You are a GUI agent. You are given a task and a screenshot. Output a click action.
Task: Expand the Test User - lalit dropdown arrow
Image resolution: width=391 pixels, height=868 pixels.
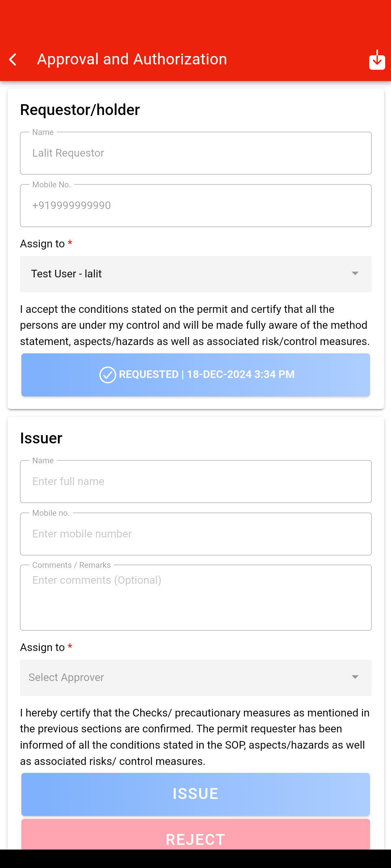[x=355, y=274]
